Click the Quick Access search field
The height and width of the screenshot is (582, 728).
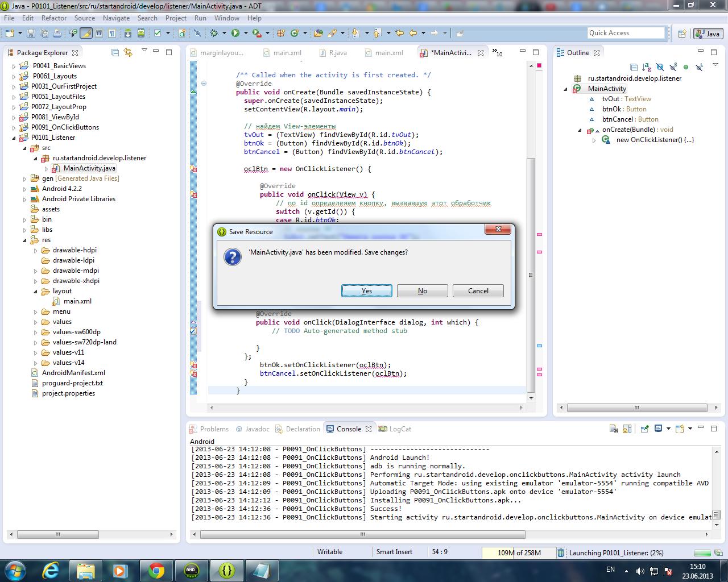click(x=626, y=33)
